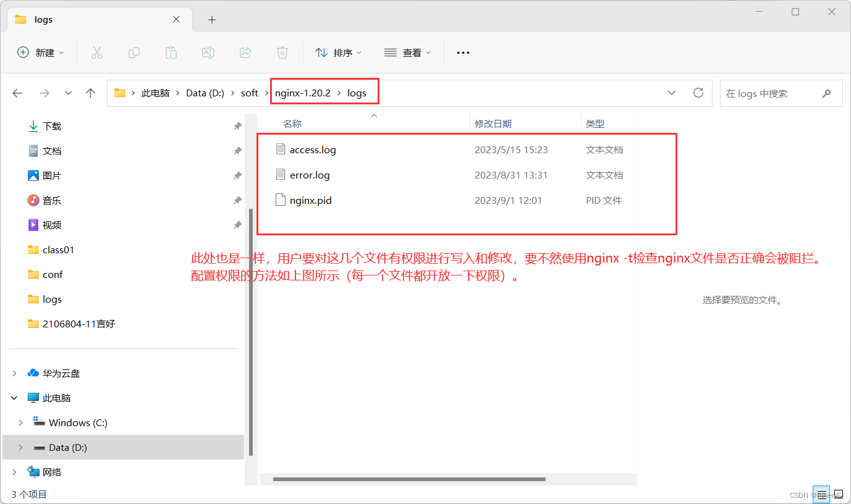Refresh the logs folder view

click(x=698, y=93)
